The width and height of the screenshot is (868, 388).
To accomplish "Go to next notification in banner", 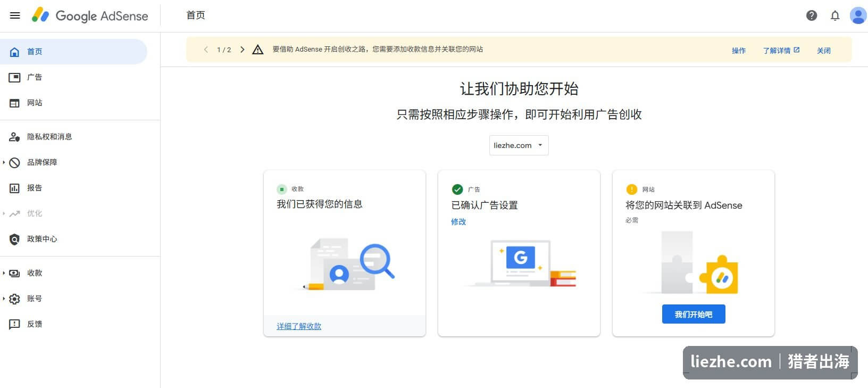I will (243, 49).
